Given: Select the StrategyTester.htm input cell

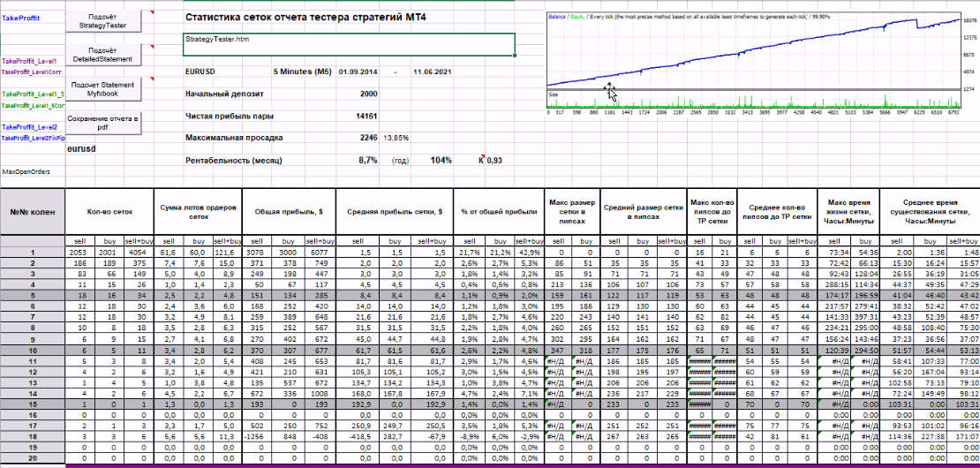Looking at the screenshot, I should 350,44.
